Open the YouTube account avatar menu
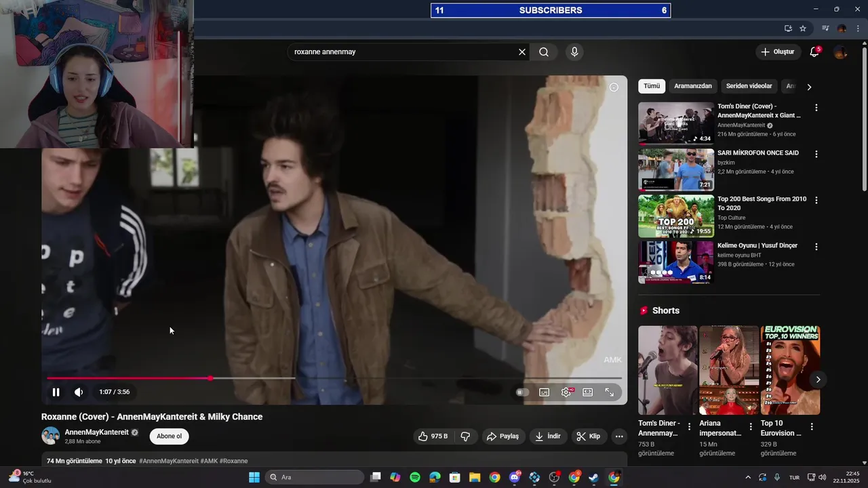This screenshot has width=868, height=488. (x=840, y=52)
